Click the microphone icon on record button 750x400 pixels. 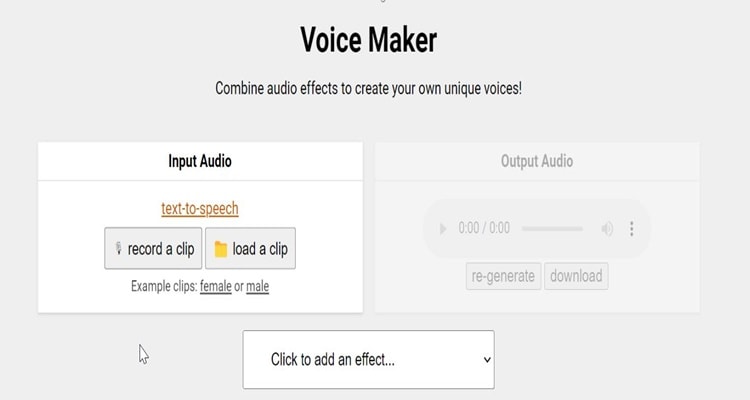click(x=118, y=249)
